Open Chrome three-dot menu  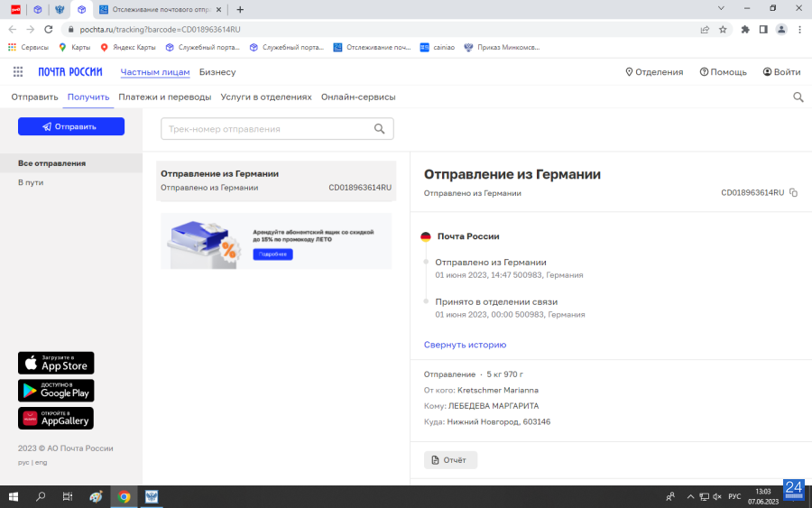click(x=799, y=30)
